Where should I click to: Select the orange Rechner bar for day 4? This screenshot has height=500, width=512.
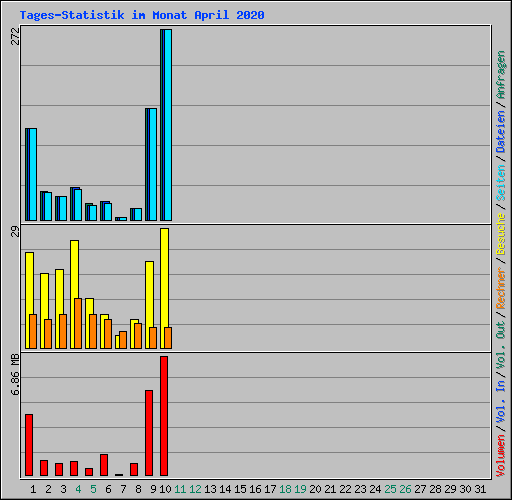point(78,323)
